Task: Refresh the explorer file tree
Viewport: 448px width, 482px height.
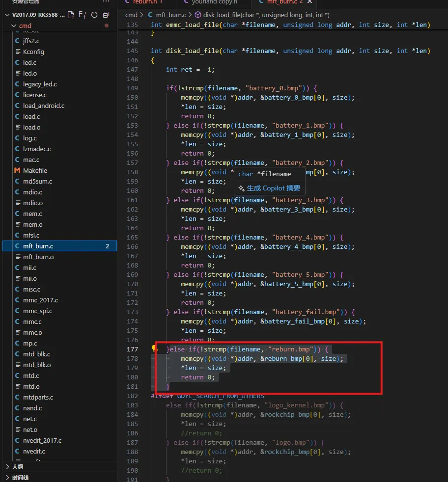Action: pyautogui.click(x=94, y=15)
